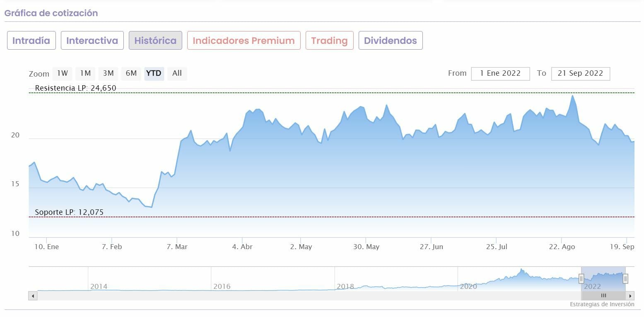
Task: Grab the left navigator range handle
Action: tap(581, 279)
